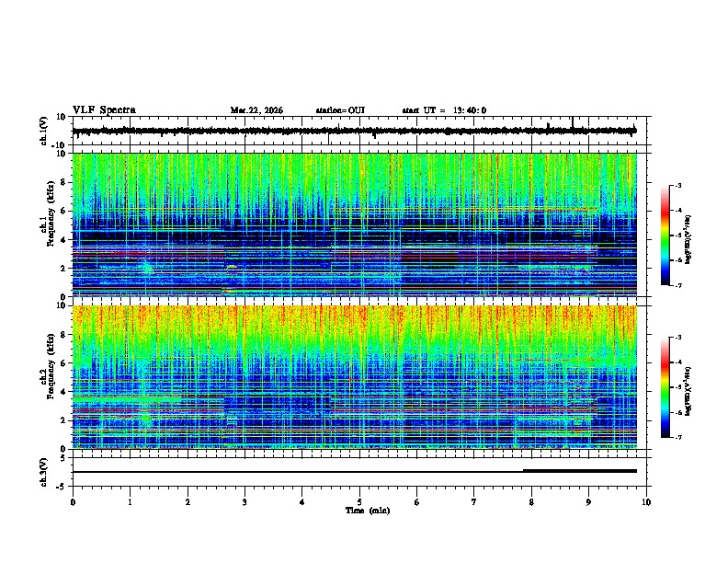Click the "-3" label on the ch.1 color scale
This screenshot has width=728, height=563.
tap(677, 185)
